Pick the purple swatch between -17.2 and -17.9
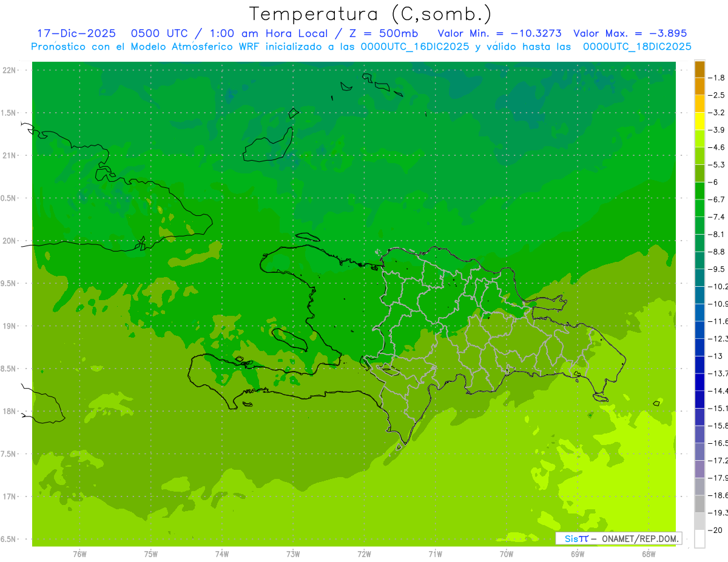This screenshot has width=728, height=562. 699,469
